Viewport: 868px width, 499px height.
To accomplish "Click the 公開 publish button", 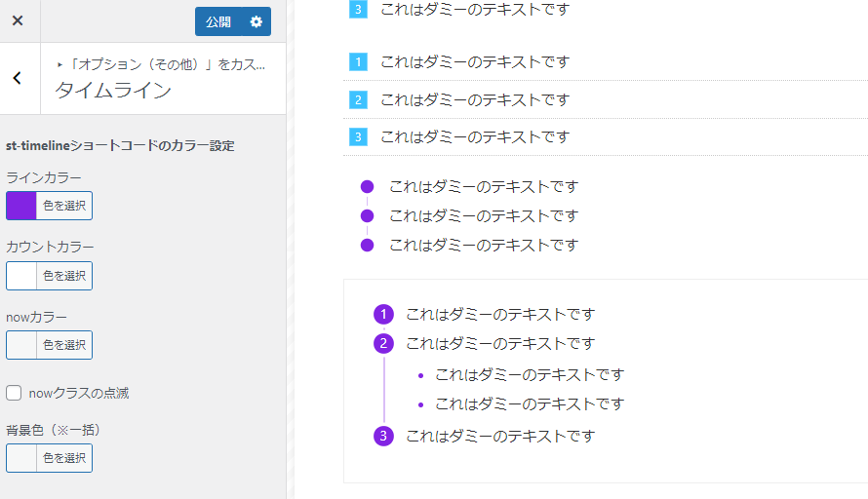I will pyautogui.click(x=218, y=21).
